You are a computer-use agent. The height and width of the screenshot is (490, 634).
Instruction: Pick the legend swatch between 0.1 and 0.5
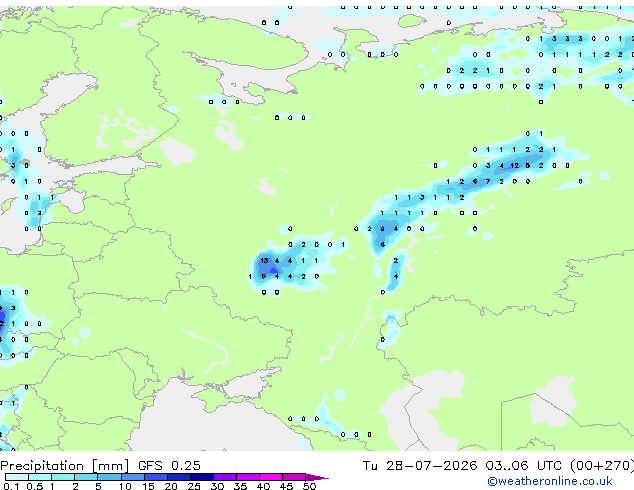click(17, 477)
